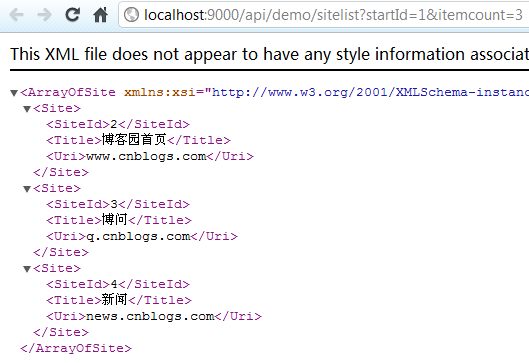Click the XML no style information message
The width and height of the screenshot is (529, 363).
[269, 54]
